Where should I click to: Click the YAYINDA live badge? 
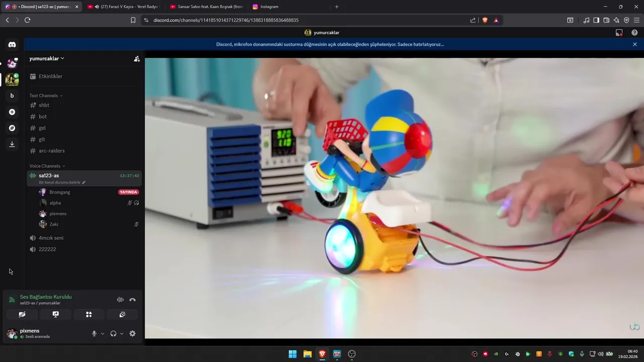pyautogui.click(x=128, y=192)
